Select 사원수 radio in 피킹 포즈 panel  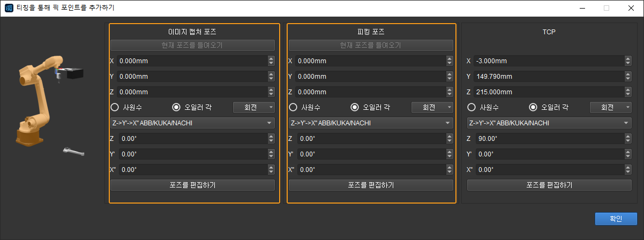tap(306, 107)
